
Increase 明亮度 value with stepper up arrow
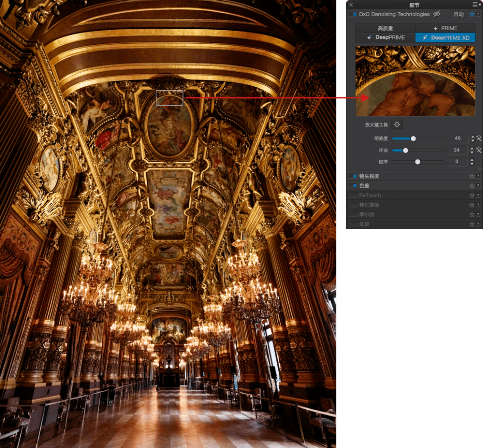(x=473, y=136)
